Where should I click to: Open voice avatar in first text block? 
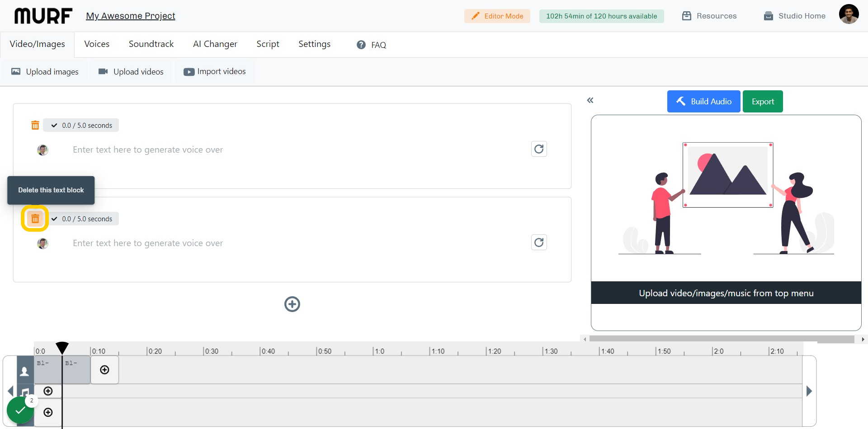[x=42, y=150]
